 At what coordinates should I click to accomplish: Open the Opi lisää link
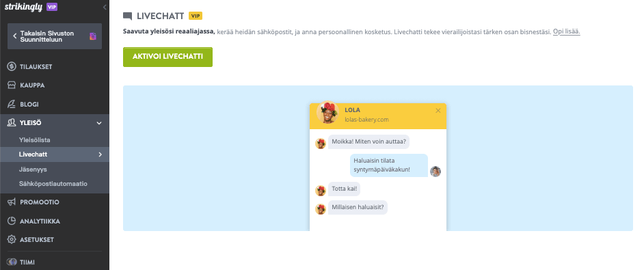(x=566, y=31)
